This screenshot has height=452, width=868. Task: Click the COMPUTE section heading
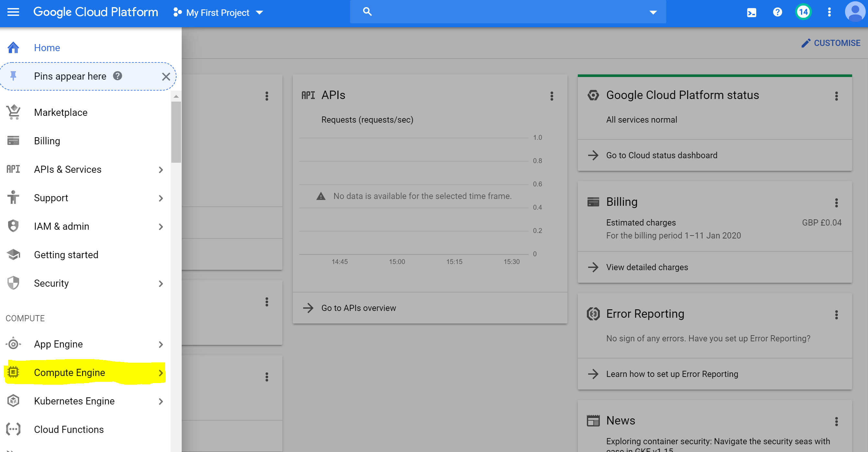(x=25, y=318)
